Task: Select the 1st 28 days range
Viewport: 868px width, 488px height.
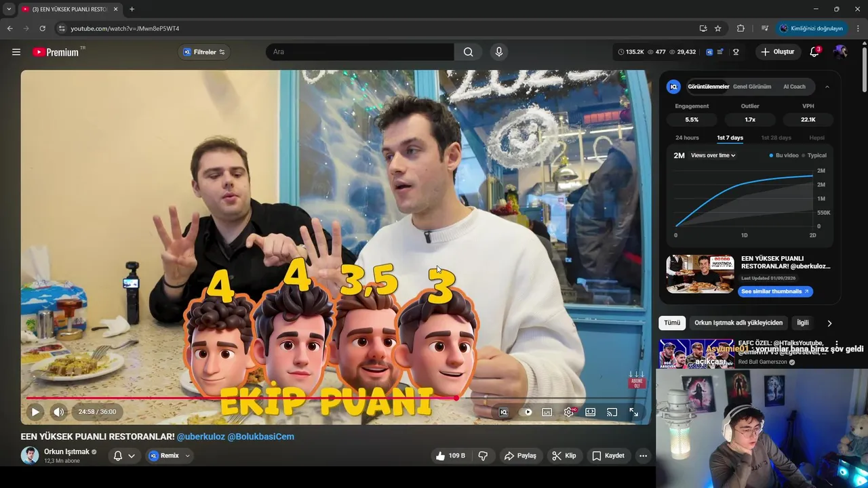Action: click(x=776, y=138)
